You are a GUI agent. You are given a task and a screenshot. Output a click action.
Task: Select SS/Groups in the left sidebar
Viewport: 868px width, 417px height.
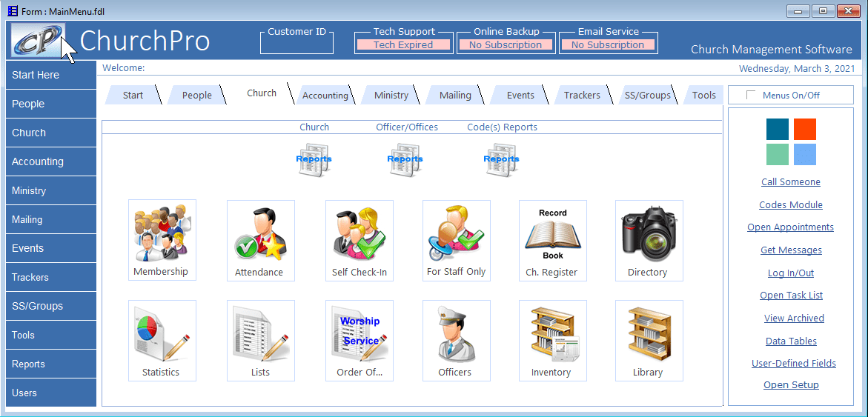(x=51, y=306)
